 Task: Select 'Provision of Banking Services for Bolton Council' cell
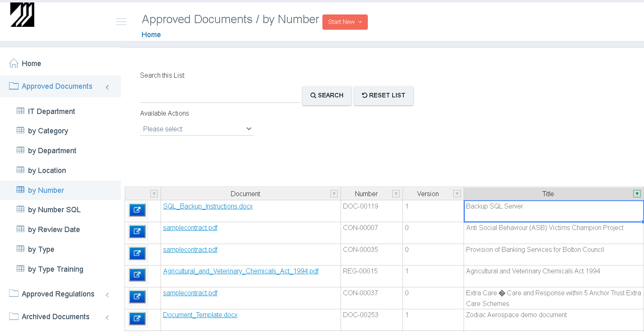click(x=554, y=254)
